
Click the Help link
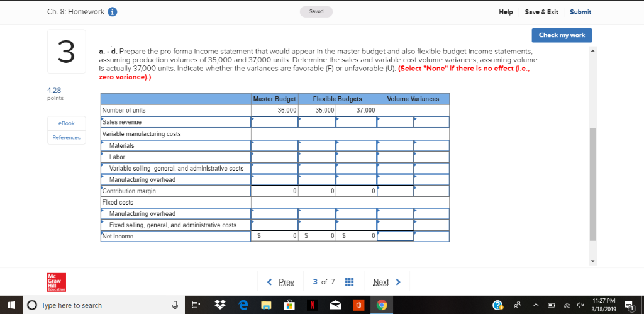coord(506,12)
